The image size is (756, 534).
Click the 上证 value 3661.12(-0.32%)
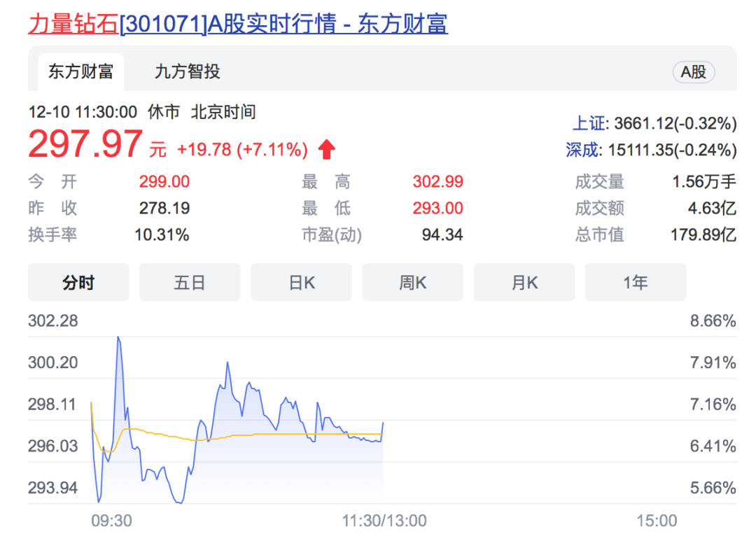click(675, 123)
